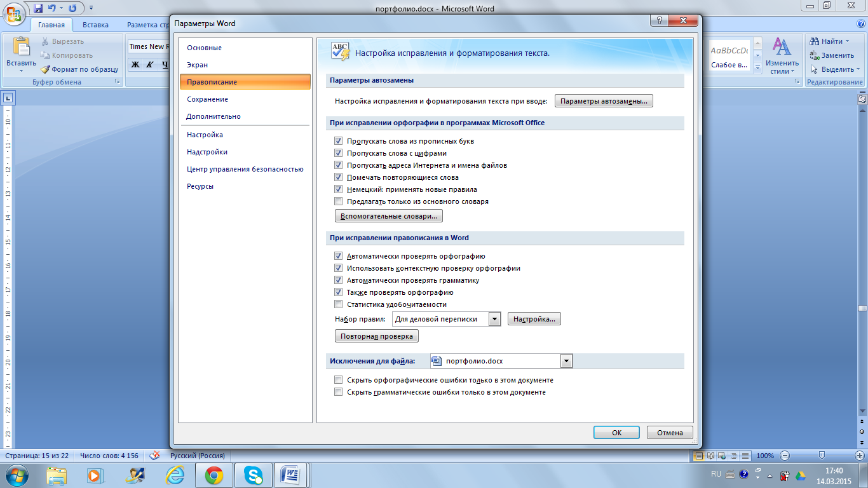The image size is (868, 488).
Task: Click Формат по образцу brush tool
Action: pyautogui.click(x=79, y=69)
